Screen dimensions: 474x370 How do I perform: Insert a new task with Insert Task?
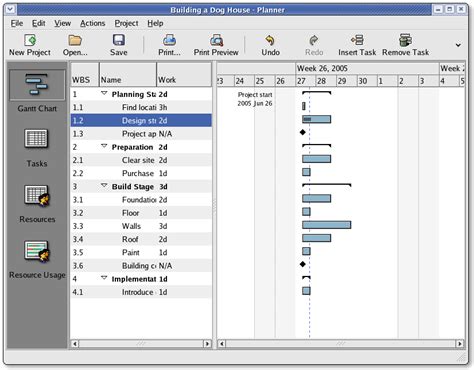[357, 40]
